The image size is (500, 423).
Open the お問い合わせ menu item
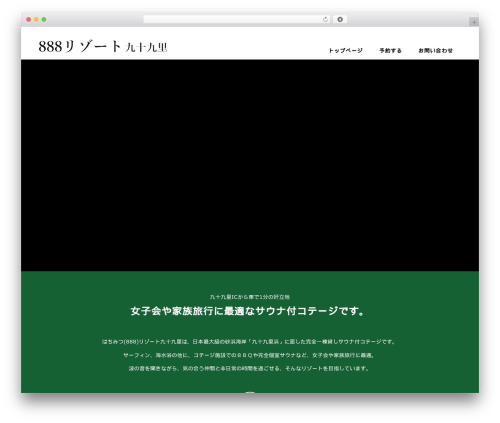[435, 51]
